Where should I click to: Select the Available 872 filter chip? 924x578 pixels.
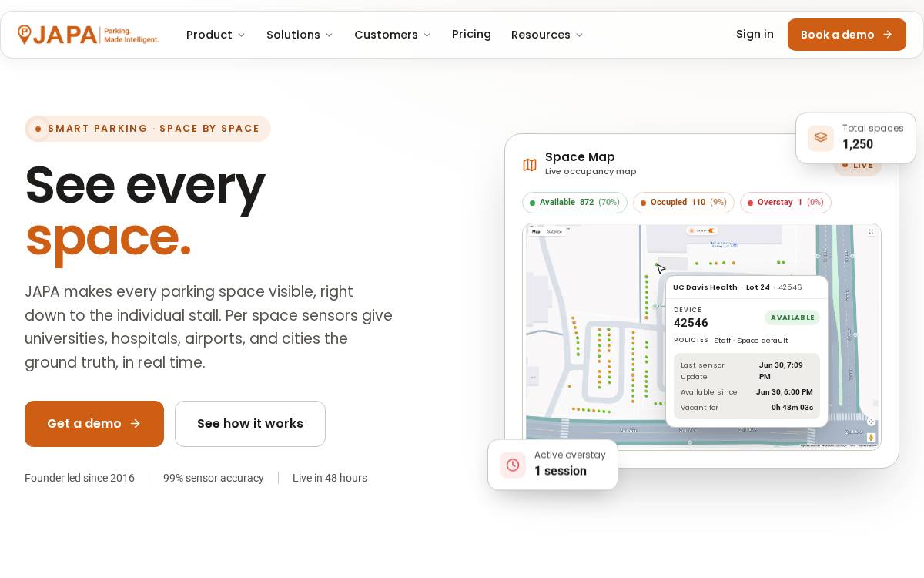(x=574, y=203)
